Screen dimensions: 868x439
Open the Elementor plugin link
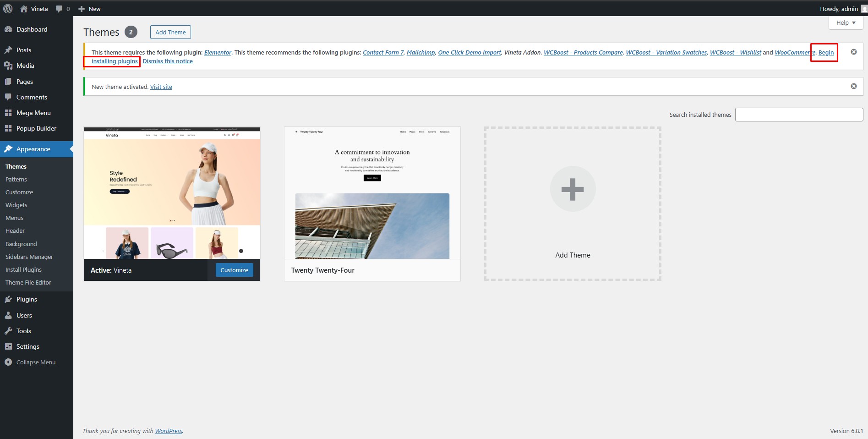point(218,52)
